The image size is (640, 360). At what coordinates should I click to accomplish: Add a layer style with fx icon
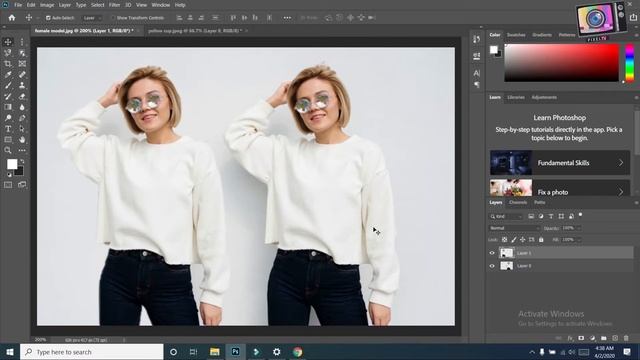pyautogui.click(x=570, y=338)
